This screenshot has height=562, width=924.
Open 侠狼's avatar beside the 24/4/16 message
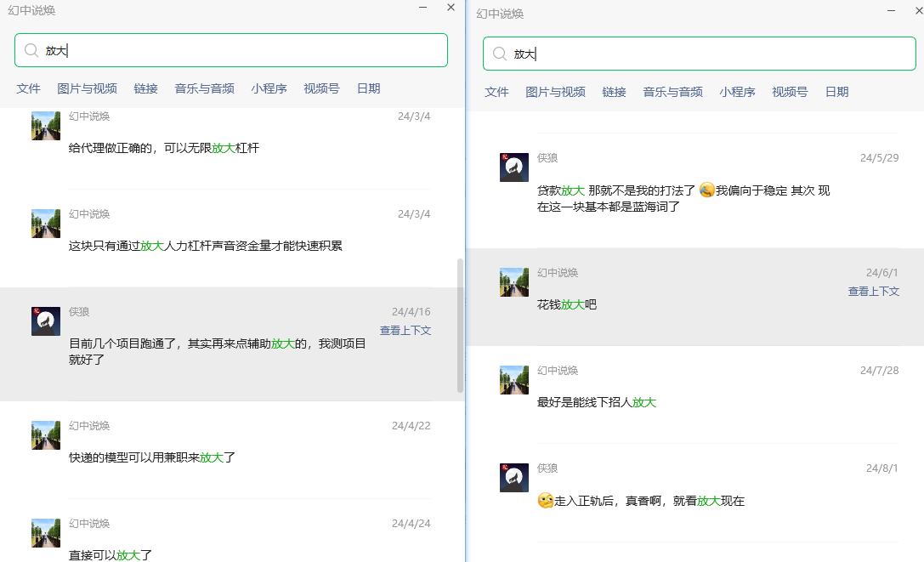(x=45, y=321)
